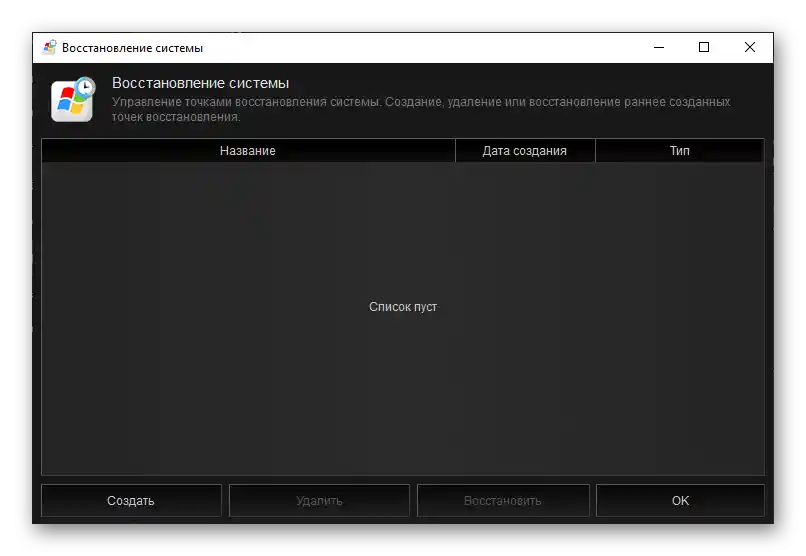Sort by the Название column header
806x556 pixels.
pyautogui.click(x=248, y=151)
